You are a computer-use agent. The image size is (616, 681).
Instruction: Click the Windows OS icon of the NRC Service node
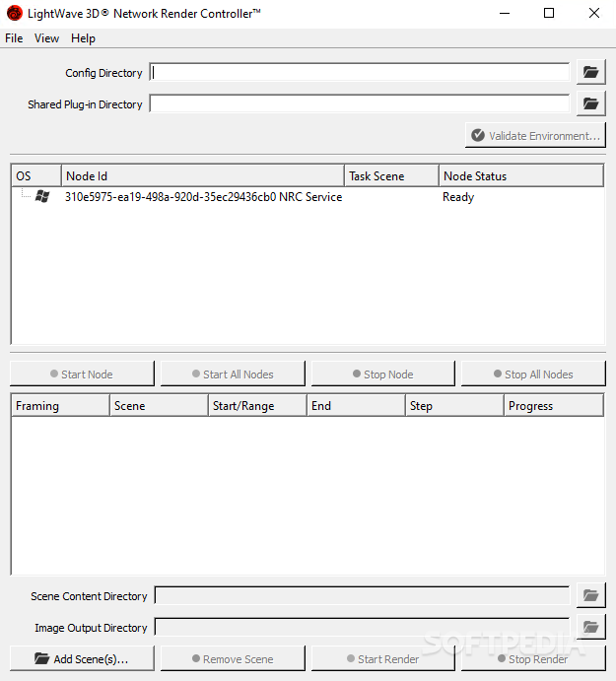[x=42, y=196]
